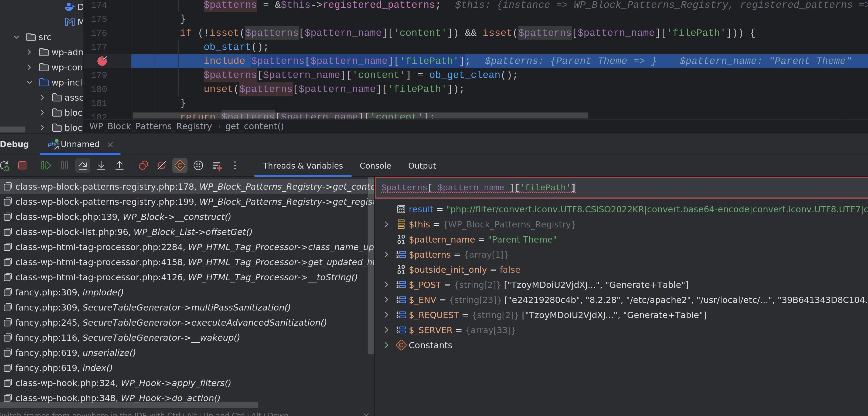
Task: Click the Rerun debug icon
Action: pyautogui.click(x=5, y=166)
